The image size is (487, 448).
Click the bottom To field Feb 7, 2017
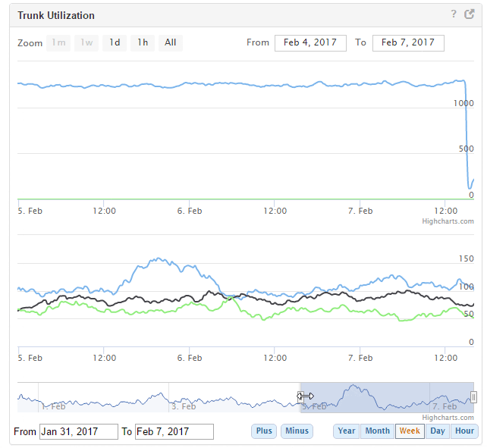[x=174, y=431]
